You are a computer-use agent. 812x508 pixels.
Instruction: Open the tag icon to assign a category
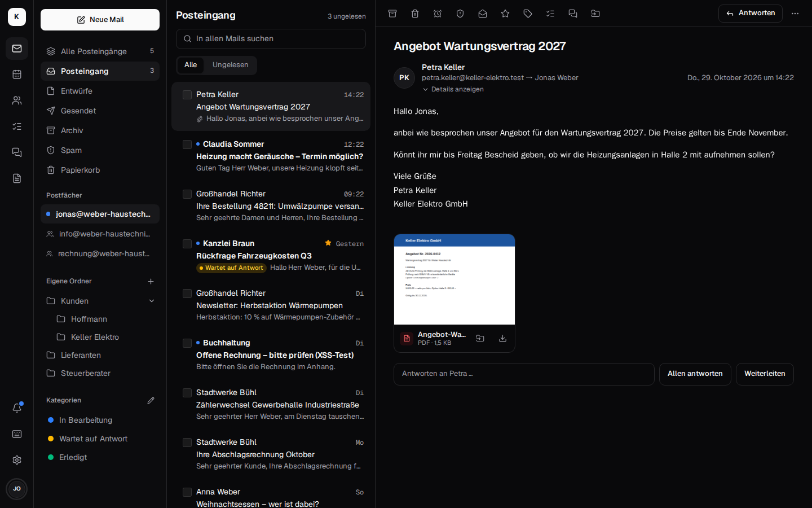528,14
